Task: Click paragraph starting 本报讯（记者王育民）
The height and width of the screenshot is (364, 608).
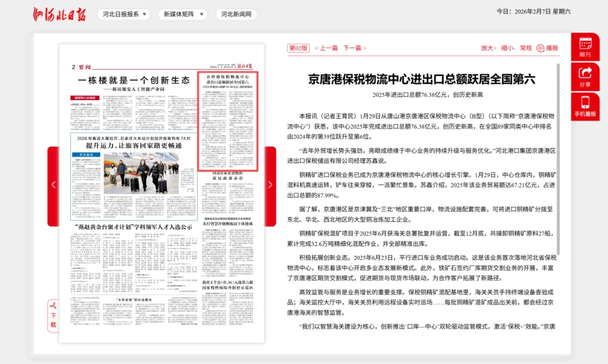Action: click(422, 127)
